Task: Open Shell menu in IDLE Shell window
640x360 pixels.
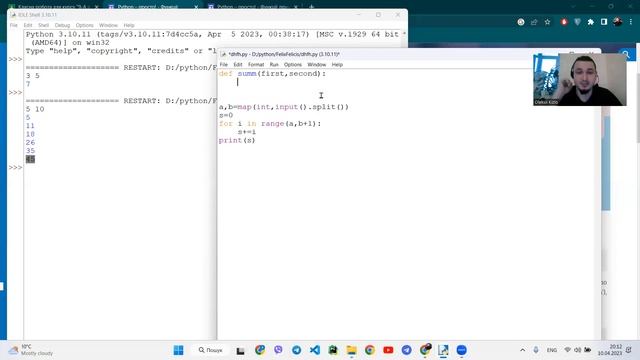Action: pyautogui.click(x=43, y=25)
